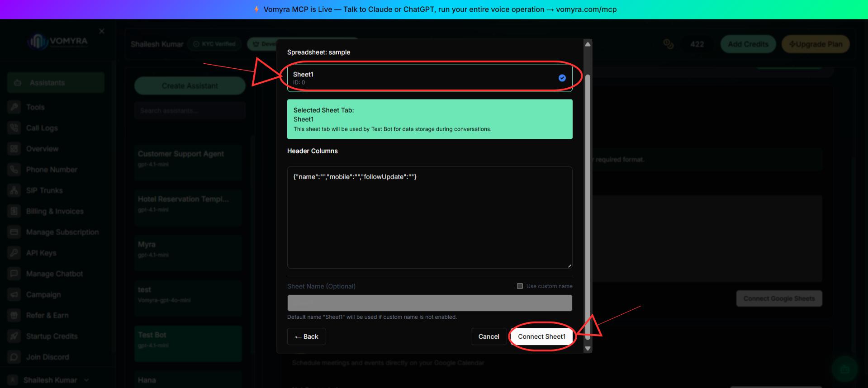Image resolution: width=868 pixels, height=388 pixels.
Task: Click the Call Logs phone icon
Action: click(14, 128)
